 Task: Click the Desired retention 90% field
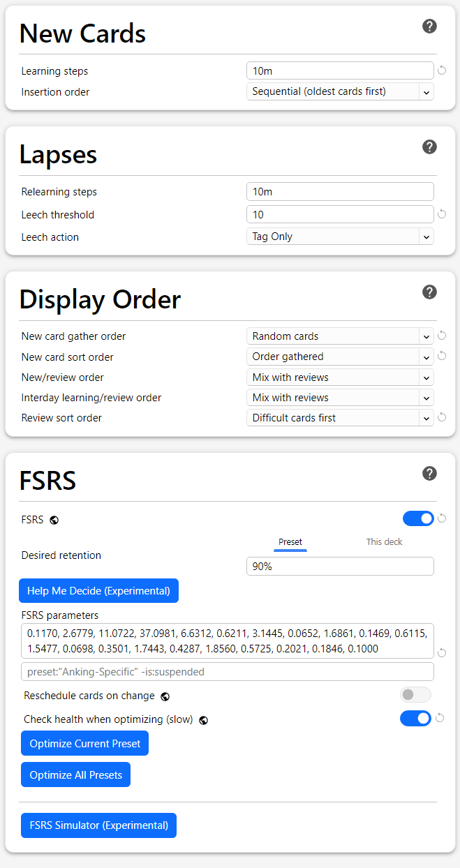pyautogui.click(x=340, y=567)
